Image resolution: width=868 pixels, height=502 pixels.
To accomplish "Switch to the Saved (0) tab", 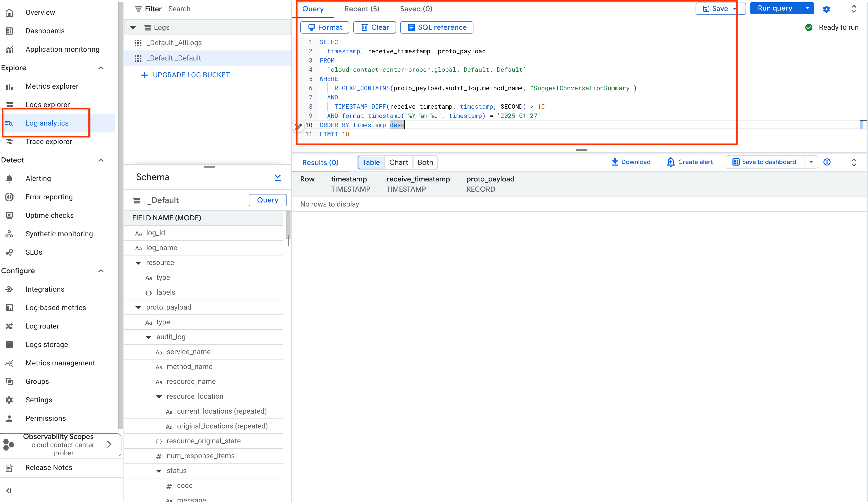I will pyautogui.click(x=416, y=9).
